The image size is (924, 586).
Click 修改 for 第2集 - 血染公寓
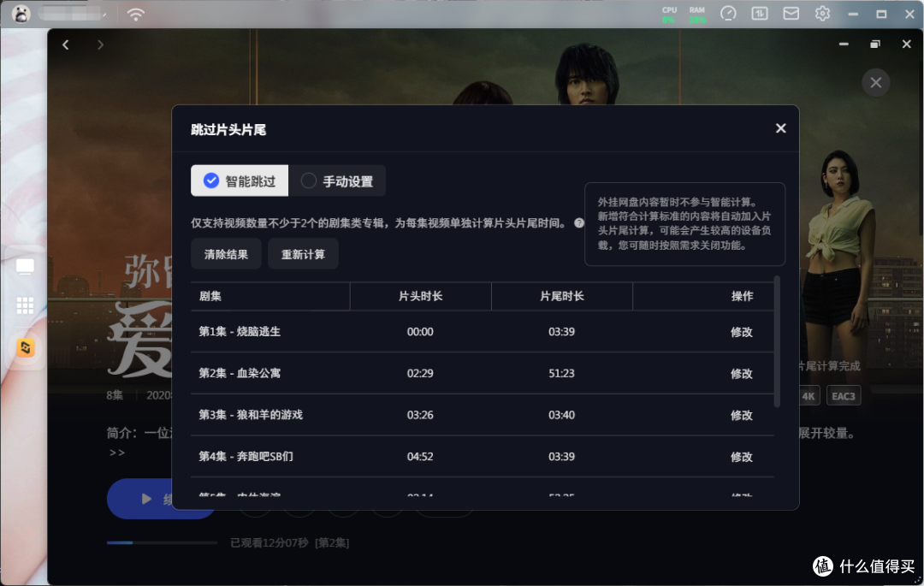[x=741, y=373]
